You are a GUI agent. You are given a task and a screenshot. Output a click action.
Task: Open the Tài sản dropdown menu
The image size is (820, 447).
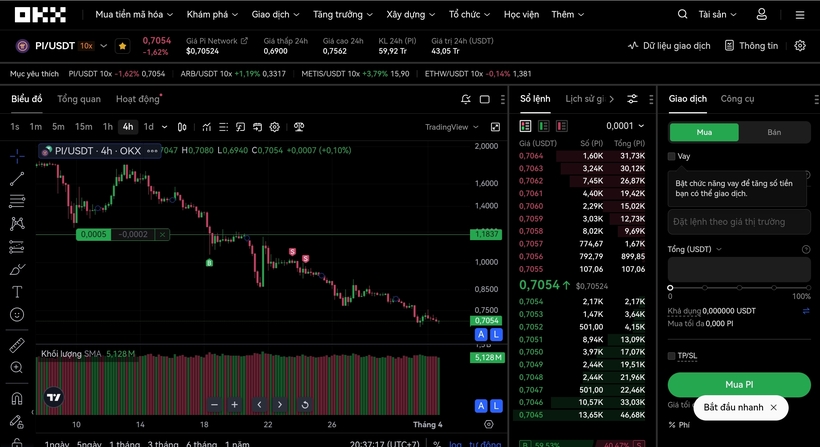717,15
